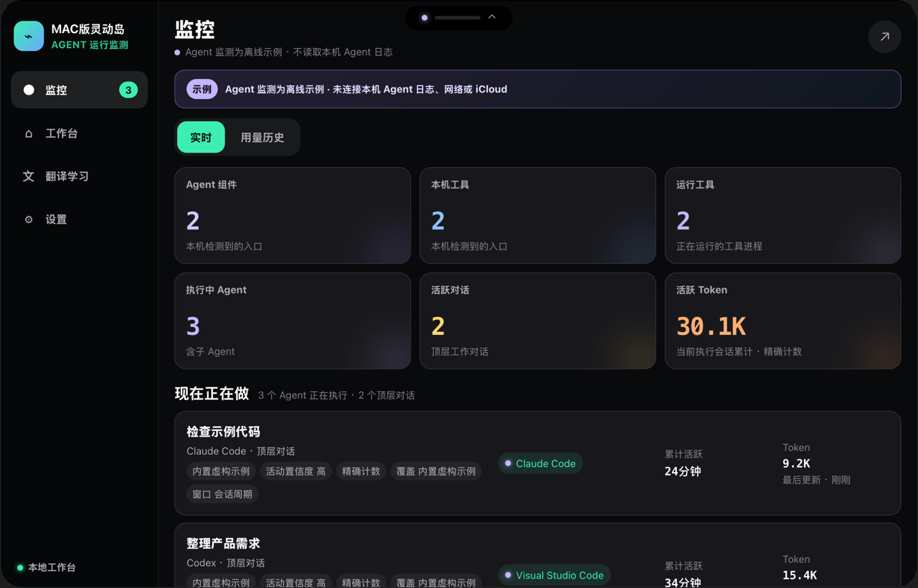
Task: Click the 15.4K Token value
Action: pyautogui.click(x=800, y=575)
